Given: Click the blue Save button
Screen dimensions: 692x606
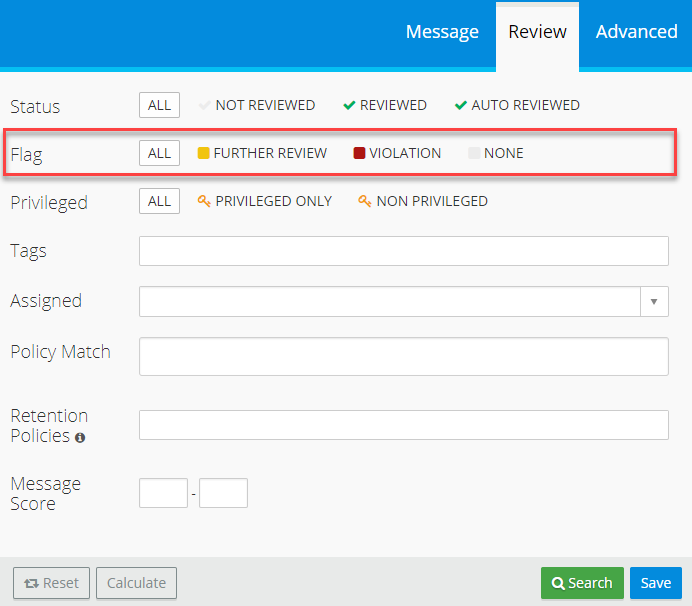Looking at the screenshot, I should (x=656, y=583).
